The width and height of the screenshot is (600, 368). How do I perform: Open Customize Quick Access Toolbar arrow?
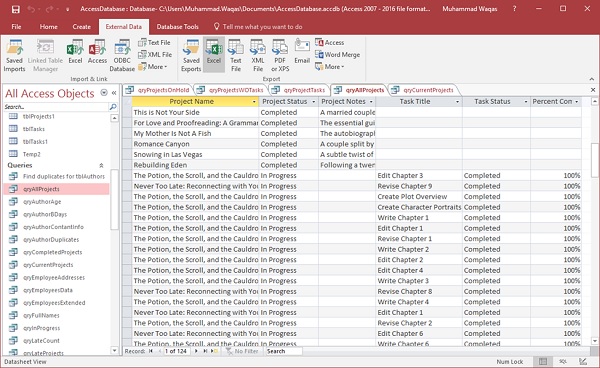pyautogui.click(x=67, y=9)
